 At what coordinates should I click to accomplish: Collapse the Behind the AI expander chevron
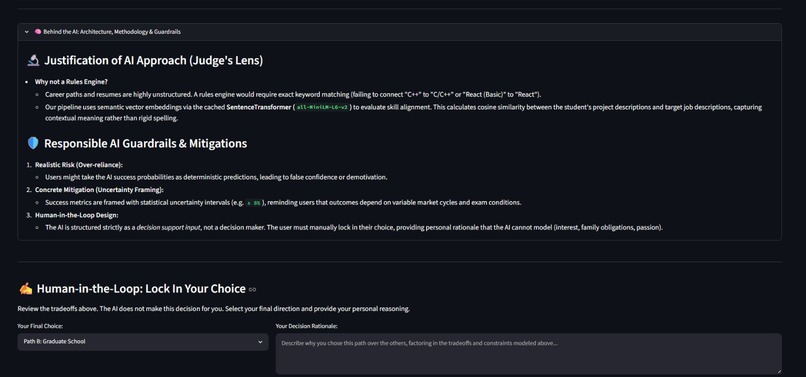27,32
